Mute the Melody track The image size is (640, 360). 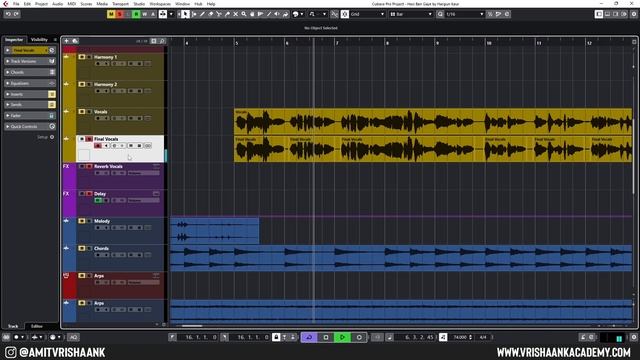coord(82,221)
